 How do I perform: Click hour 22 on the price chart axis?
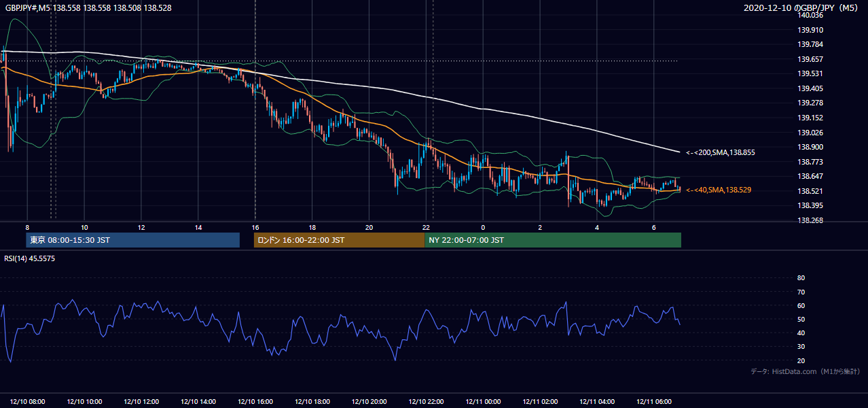point(426,227)
